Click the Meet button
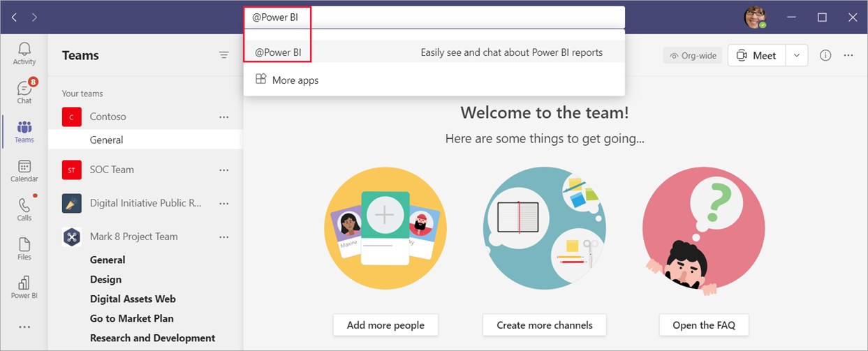Image resolution: width=868 pixels, height=351 pixels. click(757, 56)
